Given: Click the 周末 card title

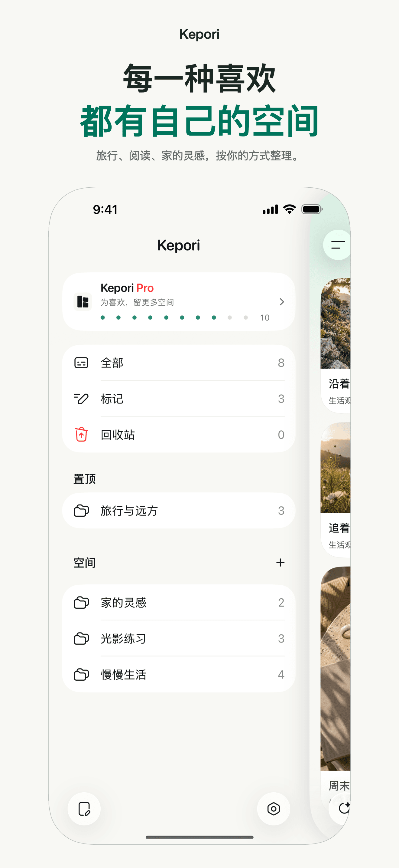Looking at the screenshot, I should click(339, 785).
